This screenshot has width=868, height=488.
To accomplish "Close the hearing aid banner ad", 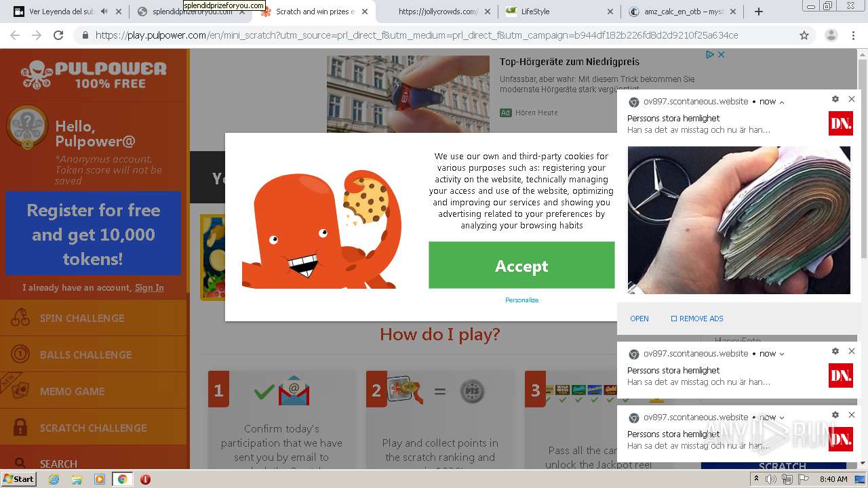I will click(x=721, y=54).
